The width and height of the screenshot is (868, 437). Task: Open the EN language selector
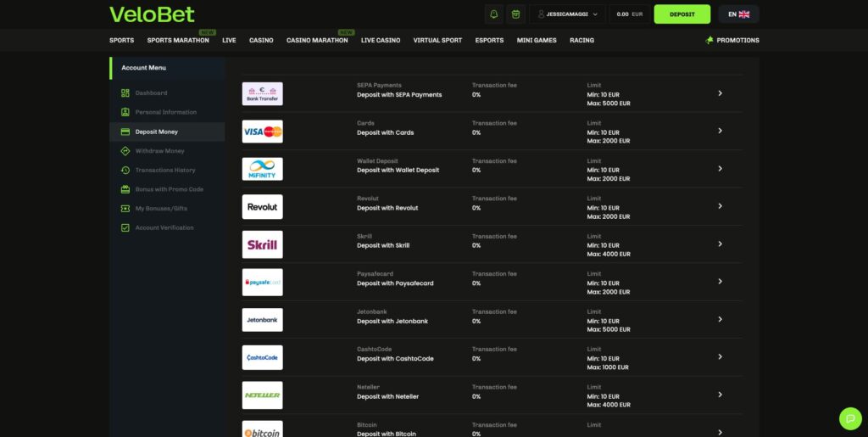pyautogui.click(x=738, y=14)
